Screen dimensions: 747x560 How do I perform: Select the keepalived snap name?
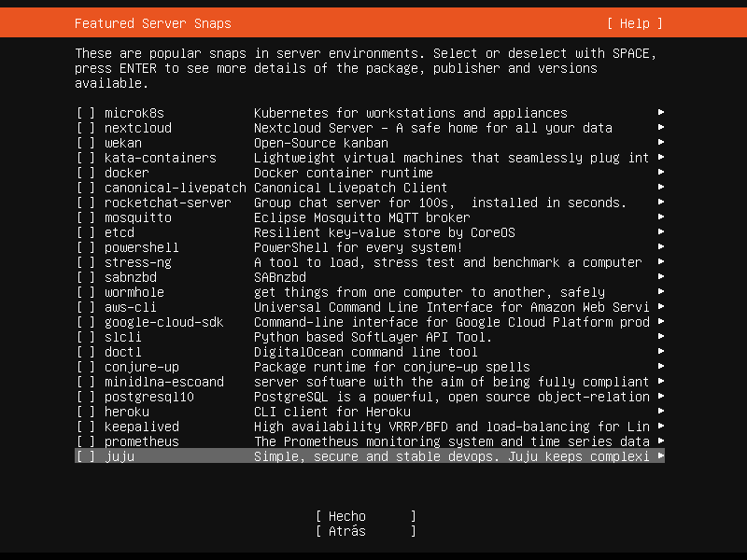tap(142, 427)
